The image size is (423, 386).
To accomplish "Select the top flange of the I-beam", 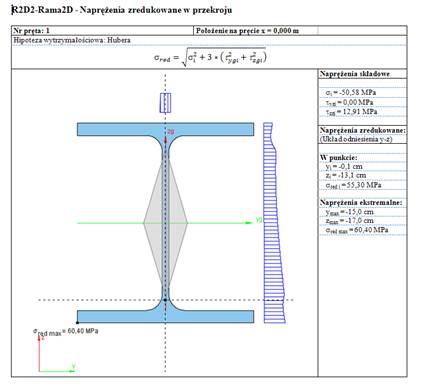I will pos(165,129).
